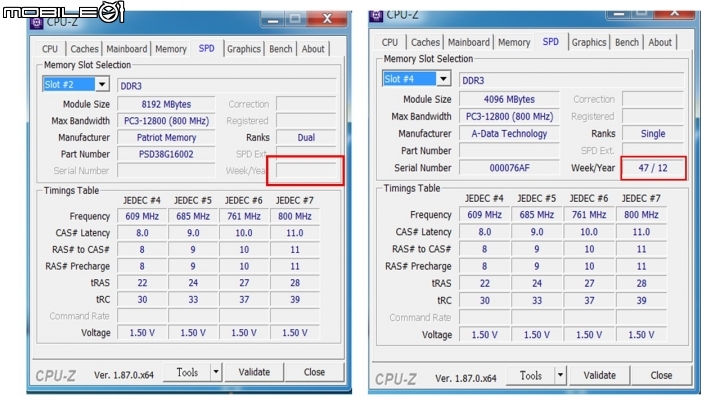Click JEDEC #4 voltage 1.50 V in left window

pos(142,332)
